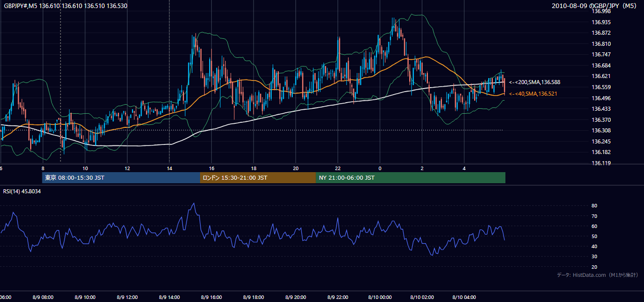644x302 pixels.
Task: Click the RSI scale value 60
Action: point(595,226)
